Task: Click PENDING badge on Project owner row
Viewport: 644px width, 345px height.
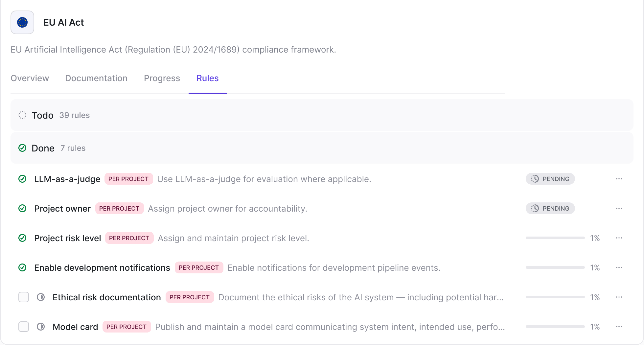Action: coord(550,208)
